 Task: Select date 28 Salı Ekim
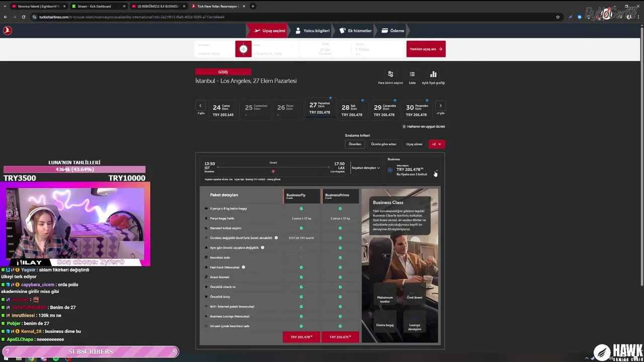[352, 109]
